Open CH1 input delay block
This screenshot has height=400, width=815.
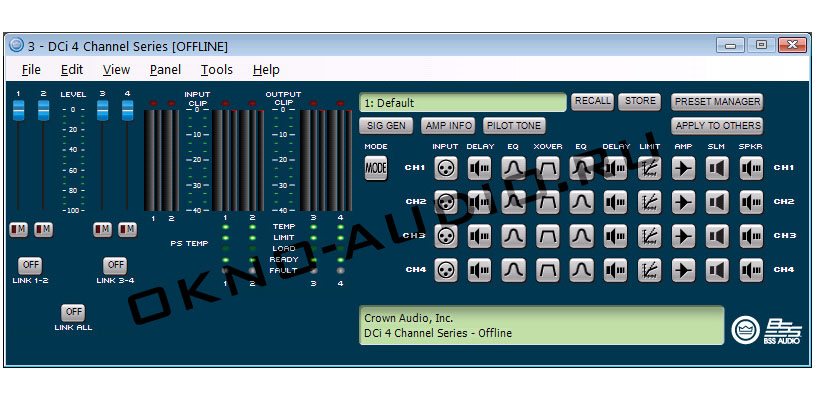click(479, 168)
